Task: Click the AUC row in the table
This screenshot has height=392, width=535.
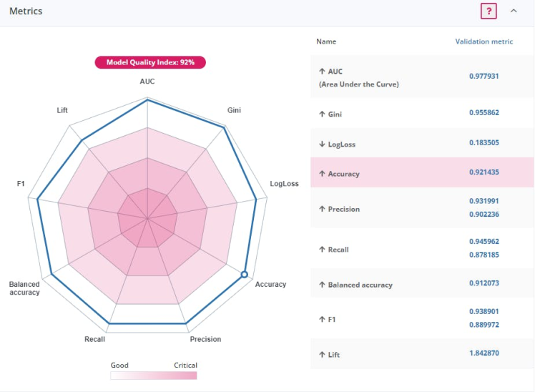Action: 422,77
